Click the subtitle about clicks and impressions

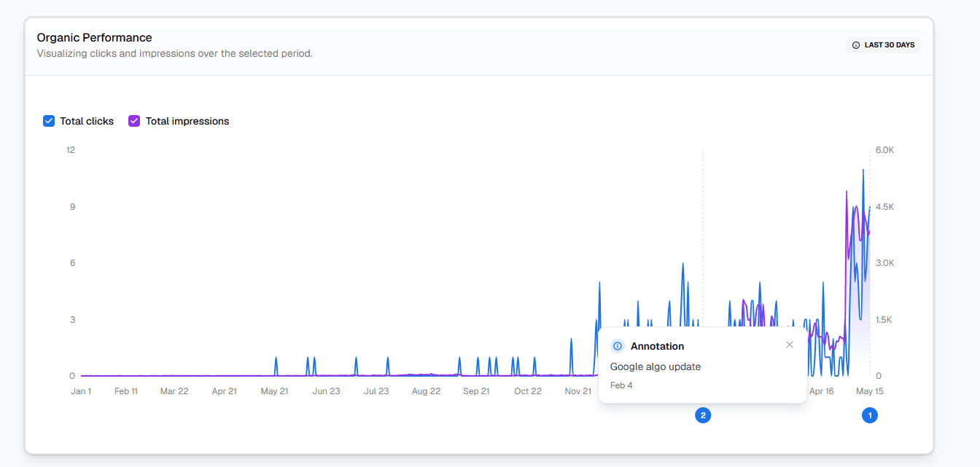pos(174,53)
